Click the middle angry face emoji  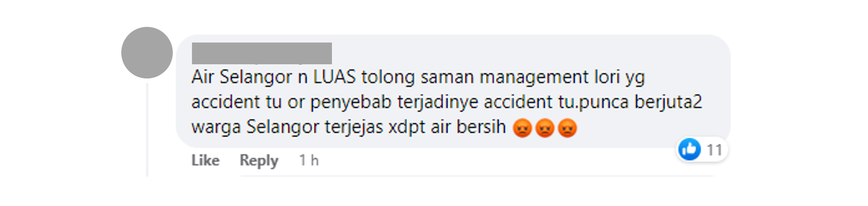coord(545,128)
